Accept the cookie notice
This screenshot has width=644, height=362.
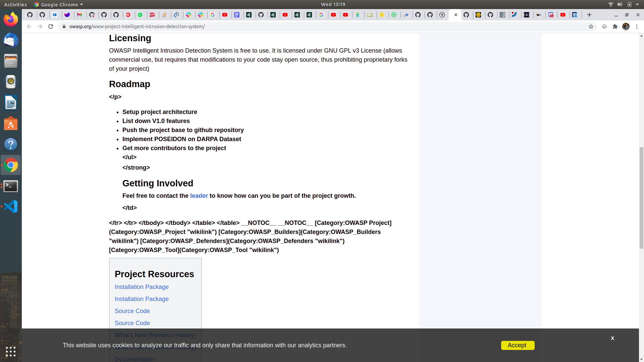coord(518,345)
